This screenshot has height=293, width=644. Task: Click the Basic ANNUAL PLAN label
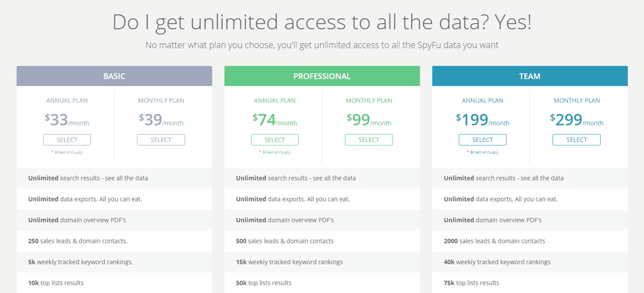click(x=67, y=100)
